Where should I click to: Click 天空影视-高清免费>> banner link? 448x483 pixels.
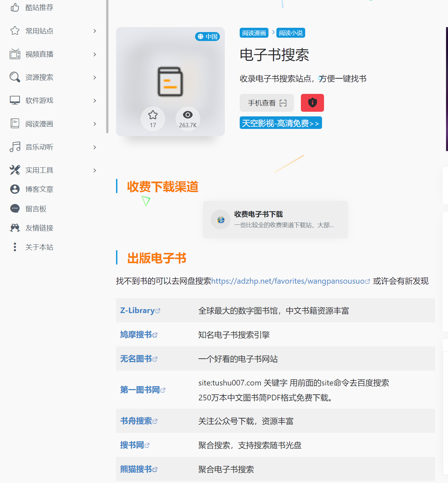[x=281, y=123]
